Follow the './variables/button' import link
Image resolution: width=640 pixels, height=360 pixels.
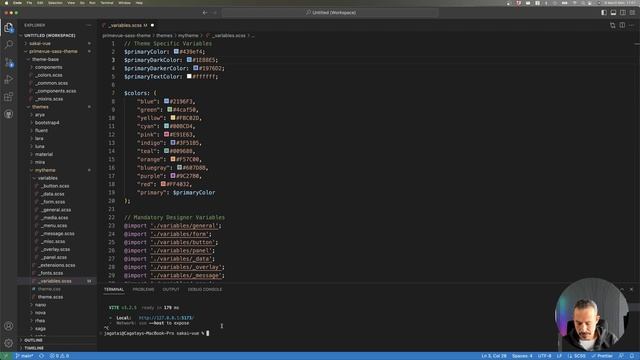coord(183,242)
